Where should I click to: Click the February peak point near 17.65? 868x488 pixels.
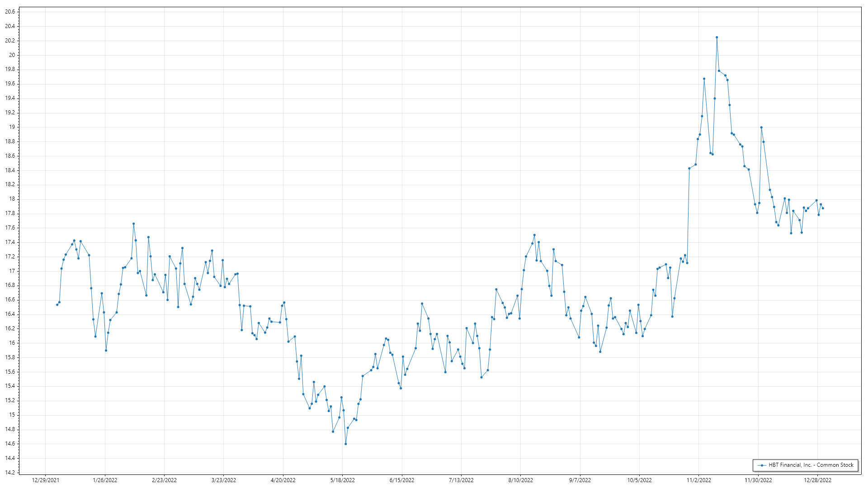[133, 224]
